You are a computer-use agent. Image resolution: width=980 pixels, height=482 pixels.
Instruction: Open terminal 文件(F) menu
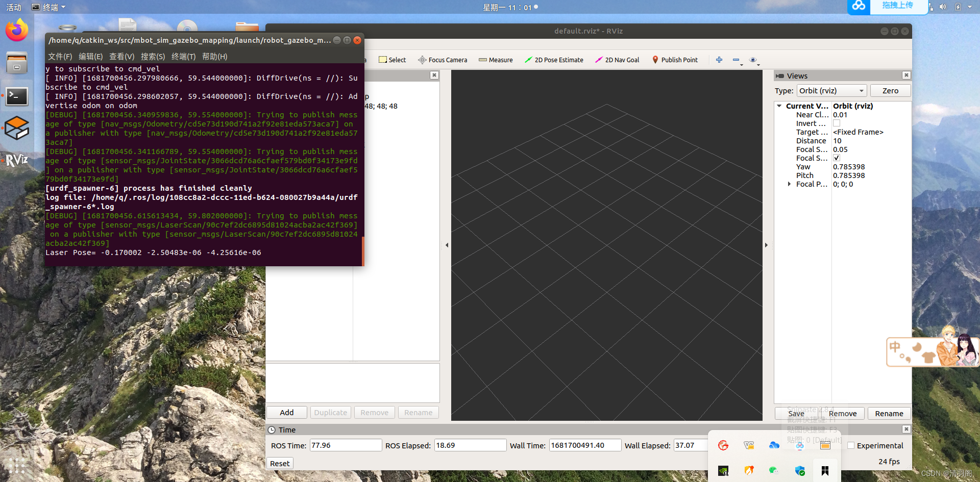[60, 57]
